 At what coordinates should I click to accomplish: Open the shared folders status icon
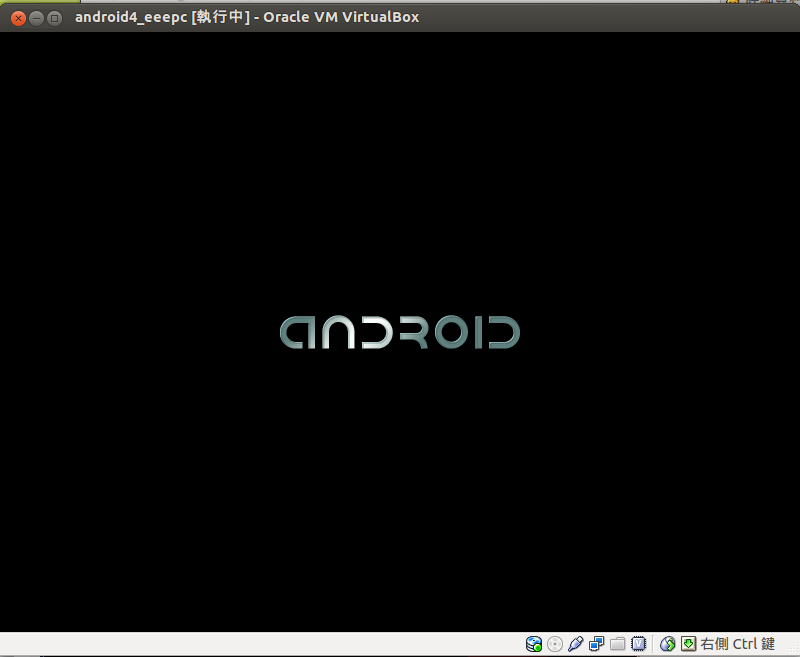pyautogui.click(x=617, y=644)
